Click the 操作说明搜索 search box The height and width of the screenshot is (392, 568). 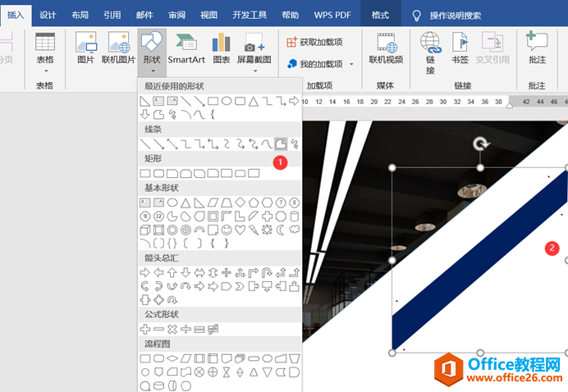click(456, 16)
